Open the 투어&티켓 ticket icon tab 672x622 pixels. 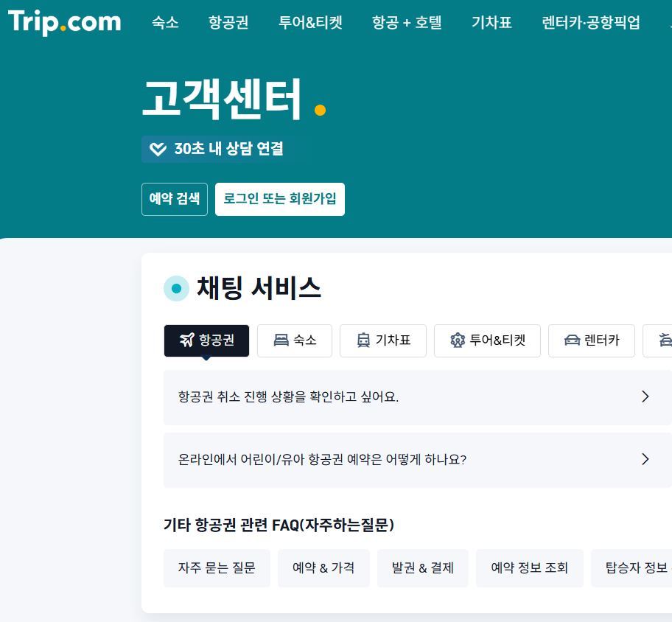pos(487,340)
